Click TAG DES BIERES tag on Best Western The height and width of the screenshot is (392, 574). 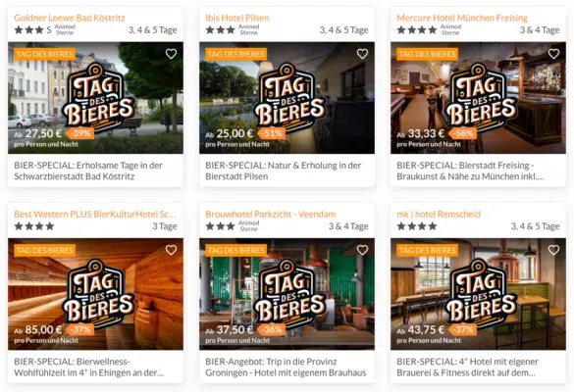coord(45,251)
